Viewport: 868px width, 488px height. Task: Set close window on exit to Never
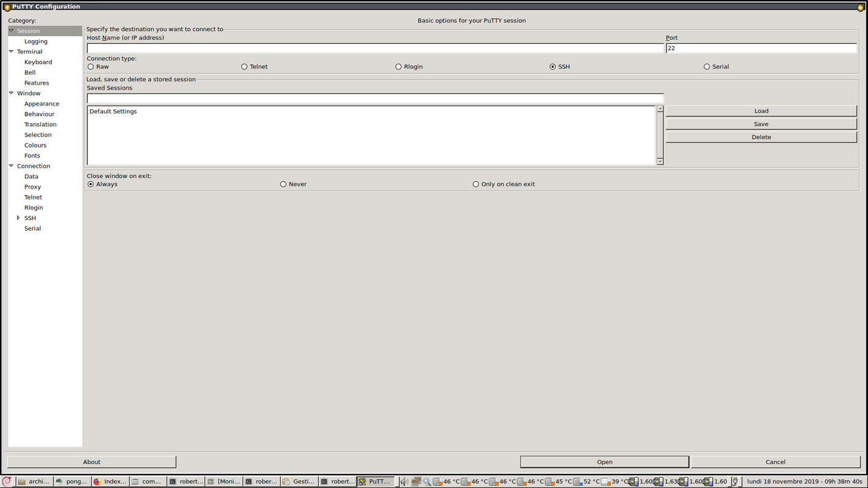pos(283,184)
